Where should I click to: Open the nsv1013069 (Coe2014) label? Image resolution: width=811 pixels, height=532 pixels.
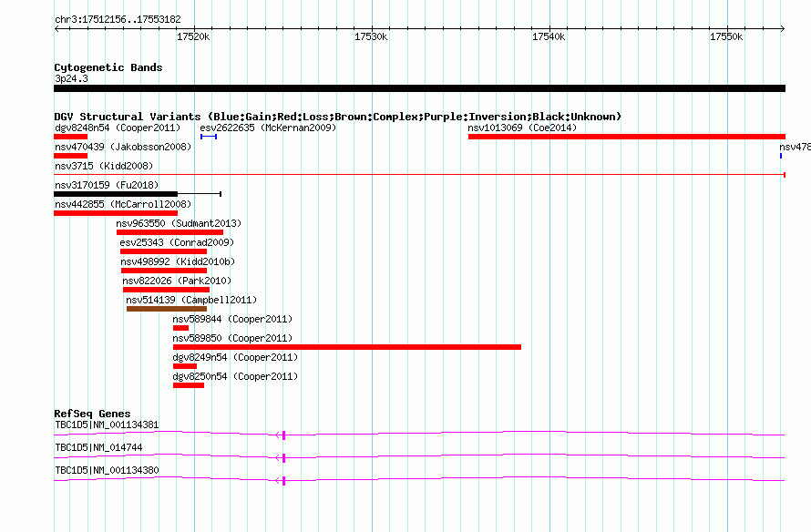click(522, 128)
